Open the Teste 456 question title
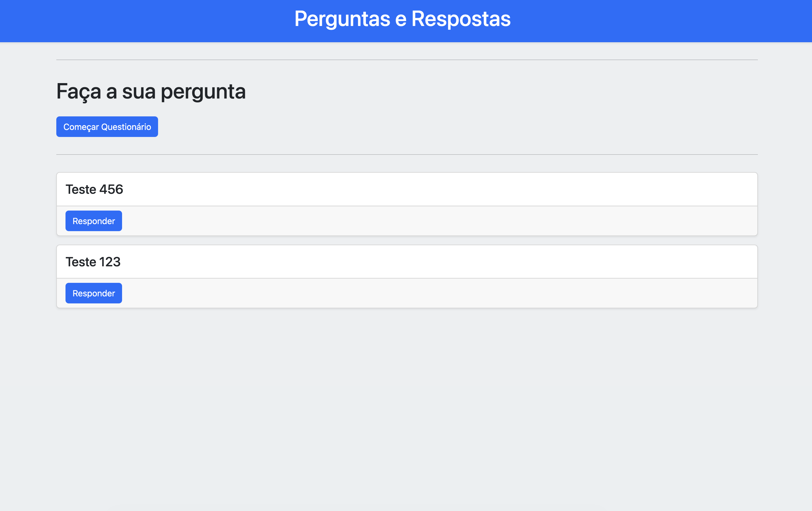The image size is (812, 511). tap(94, 189)
